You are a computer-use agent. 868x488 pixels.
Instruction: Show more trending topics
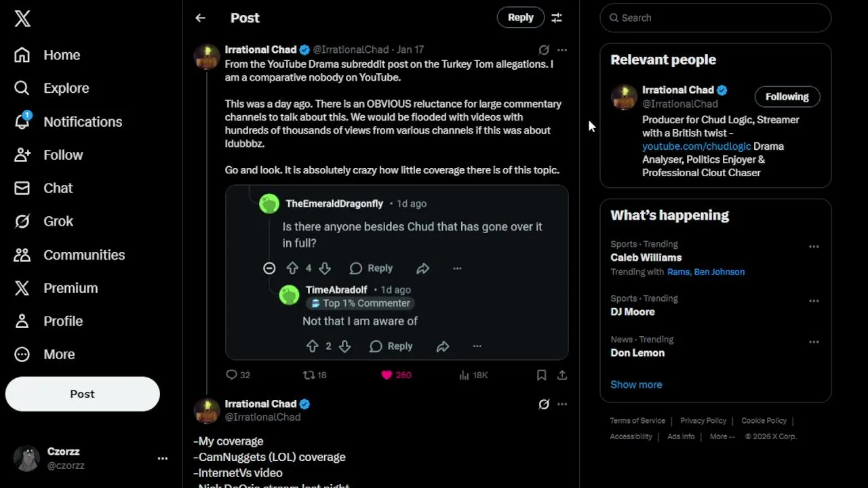coord(636,384)
